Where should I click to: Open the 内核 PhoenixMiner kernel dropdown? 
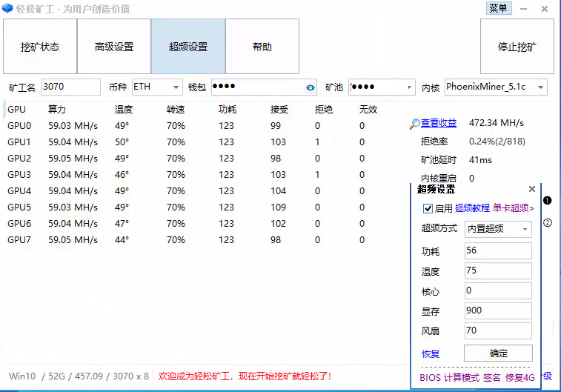click(x=540, y=87)
